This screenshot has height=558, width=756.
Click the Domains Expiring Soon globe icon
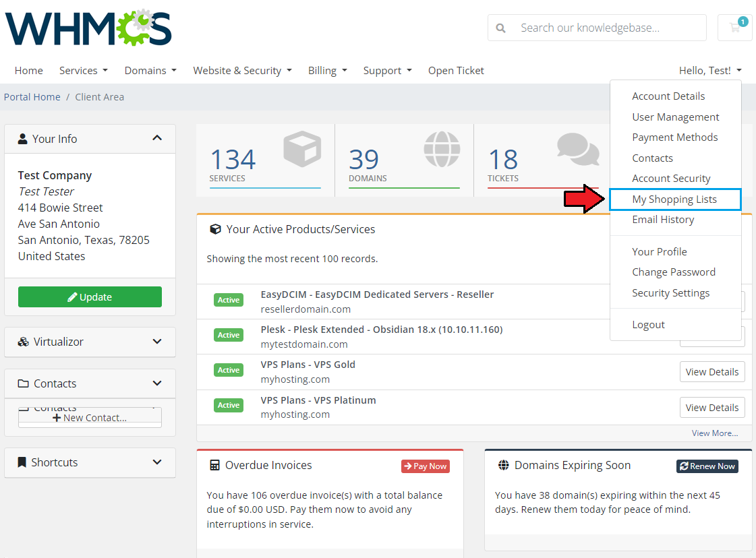point(503,465)
